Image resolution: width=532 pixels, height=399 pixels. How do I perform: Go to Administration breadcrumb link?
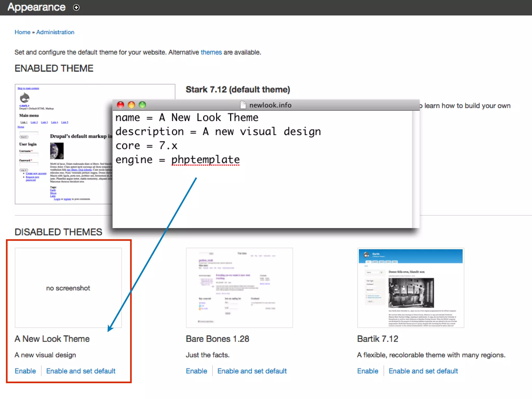(55, 32)
